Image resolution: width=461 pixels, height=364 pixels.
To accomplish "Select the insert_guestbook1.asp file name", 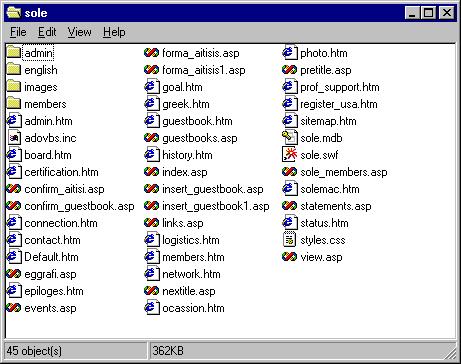I will [x=216, y=206].
